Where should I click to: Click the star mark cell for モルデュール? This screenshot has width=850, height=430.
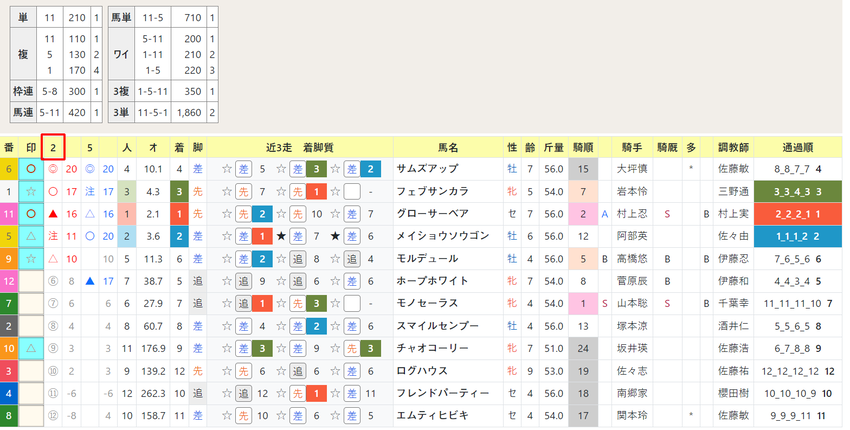tap(31, 259)
